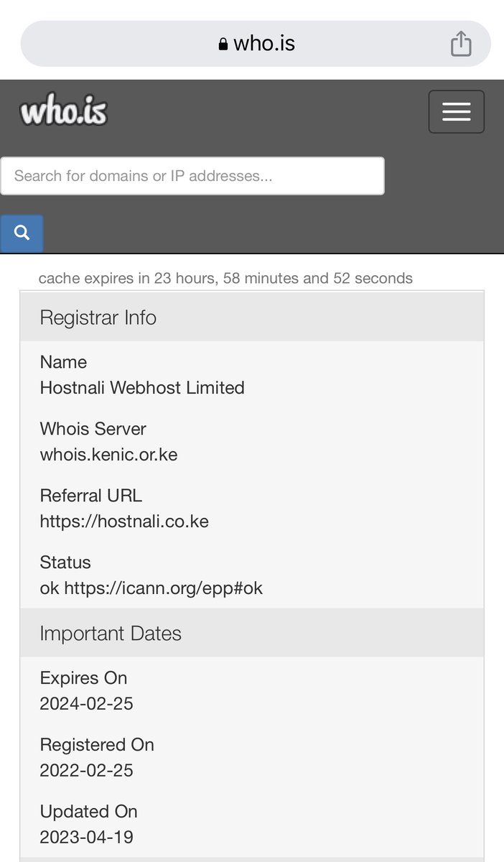Screen dimensions: 504x862
Task: Select the 'whois.kenic.or.ke' server value
Action: (108, 455)
